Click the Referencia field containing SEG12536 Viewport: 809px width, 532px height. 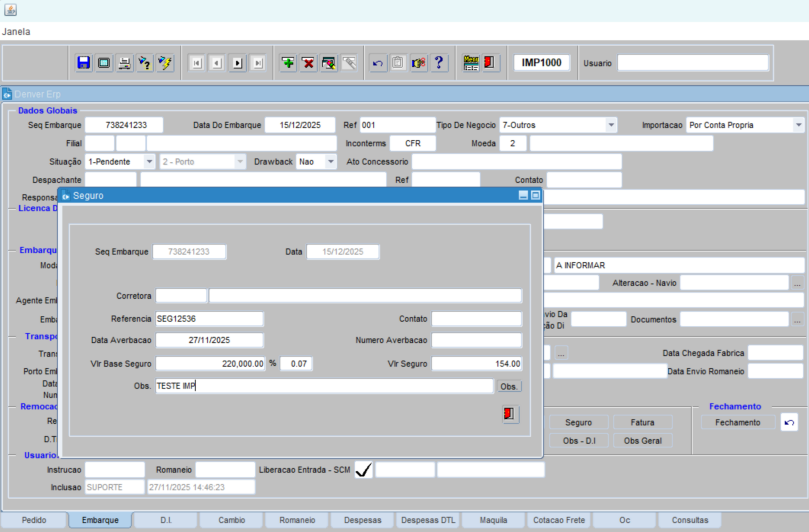pyautogui.click(x=209, y=319)
